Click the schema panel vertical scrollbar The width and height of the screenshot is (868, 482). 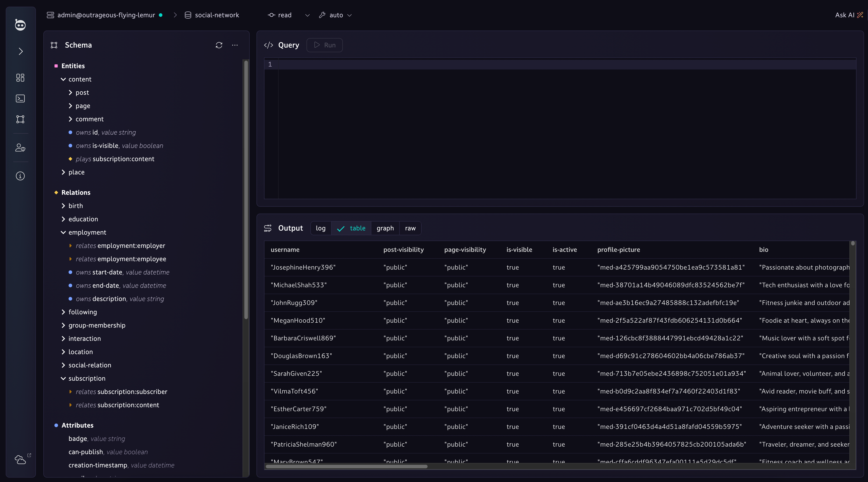[246, 189]
